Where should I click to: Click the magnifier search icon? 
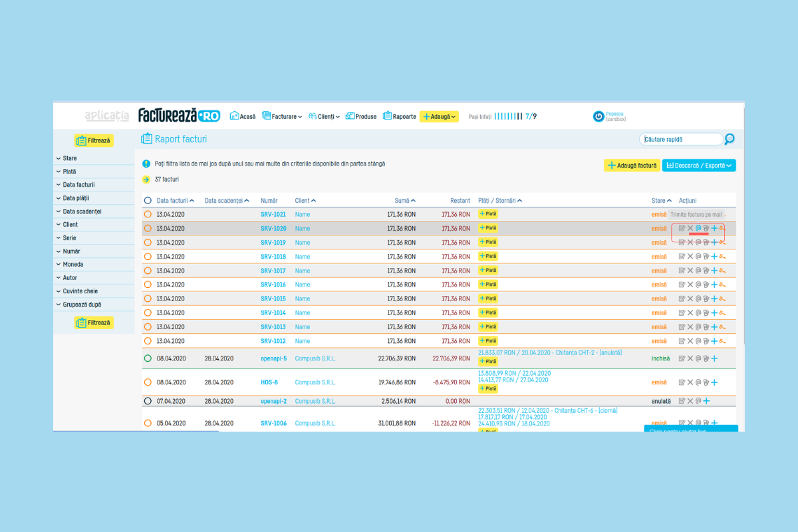[730, 139]
